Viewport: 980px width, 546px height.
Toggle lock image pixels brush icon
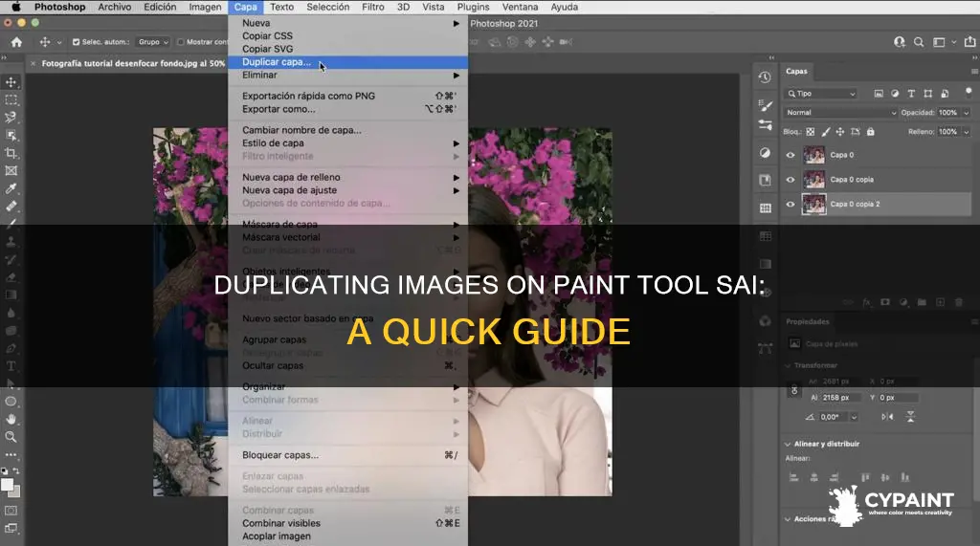(x=826, y=132)
